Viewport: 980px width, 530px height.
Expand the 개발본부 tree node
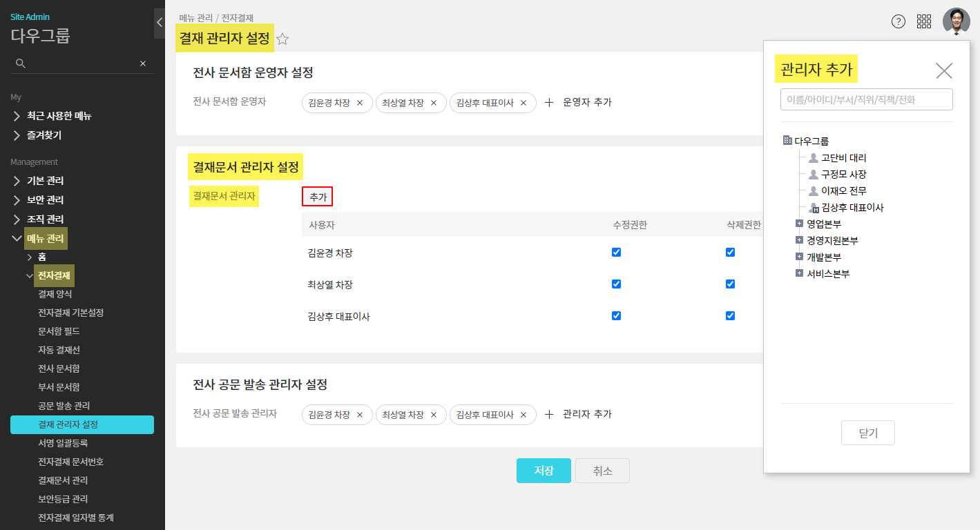click(799, 257)
